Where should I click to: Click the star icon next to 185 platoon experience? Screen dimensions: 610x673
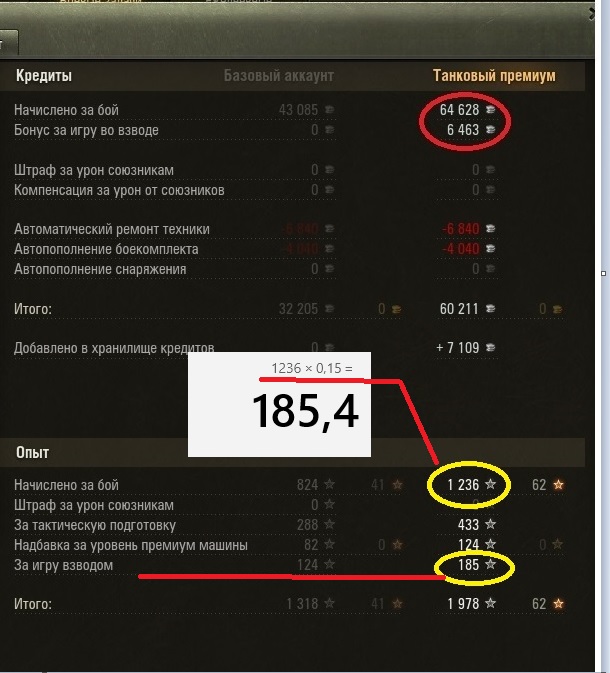pyautogui.click(x=490, y=566)
